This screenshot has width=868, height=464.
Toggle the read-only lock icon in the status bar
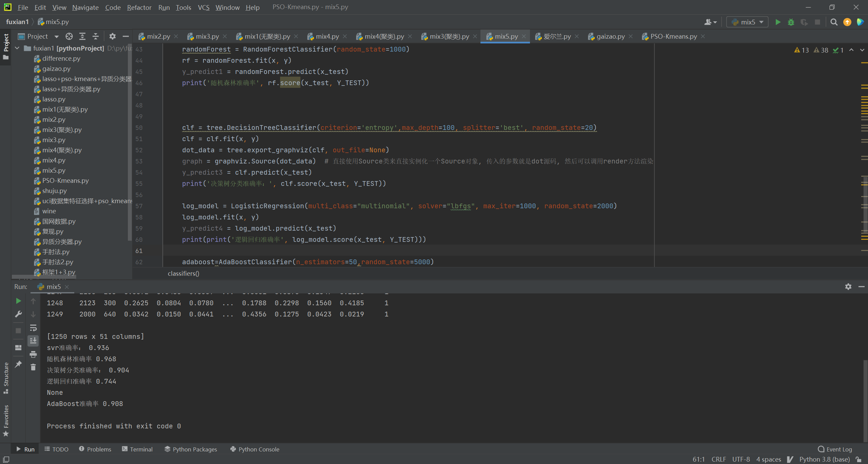click(859, 459)
